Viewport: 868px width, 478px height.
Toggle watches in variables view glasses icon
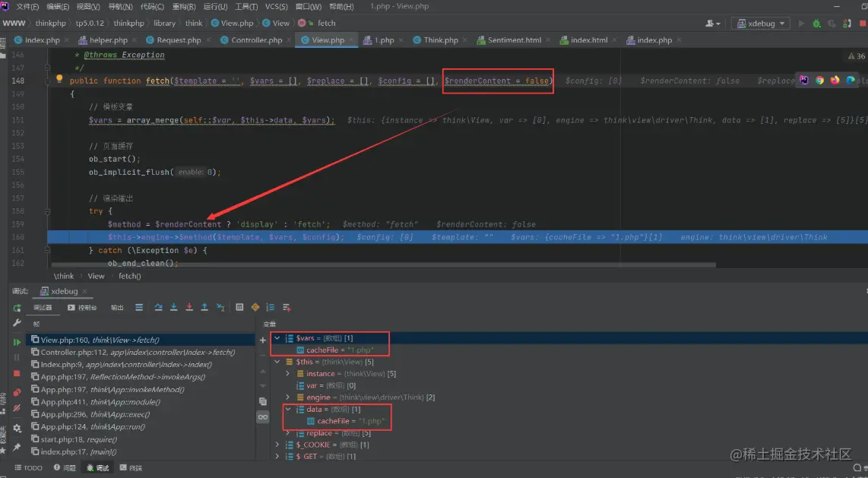(x=263, y=416)
